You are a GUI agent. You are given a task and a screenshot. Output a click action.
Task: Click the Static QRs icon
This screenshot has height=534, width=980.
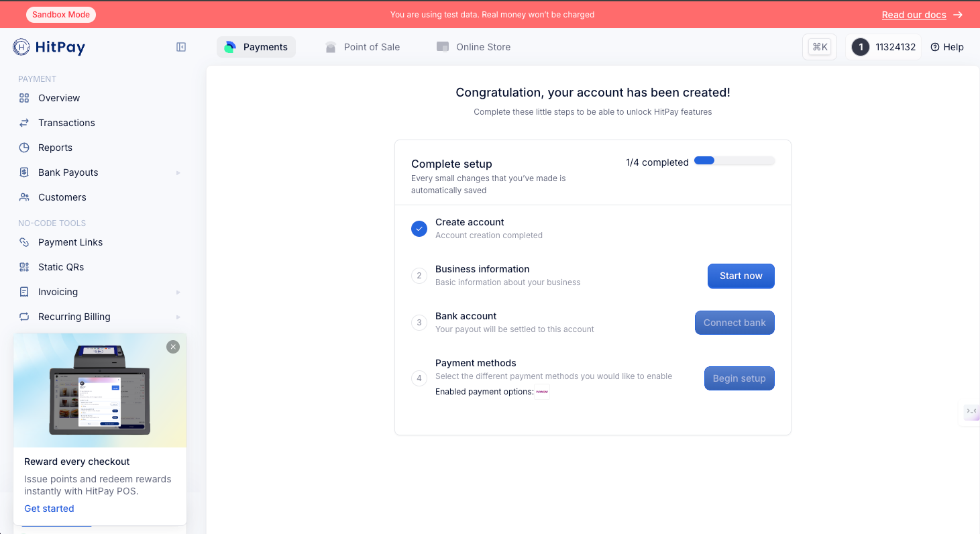(24, 267)
